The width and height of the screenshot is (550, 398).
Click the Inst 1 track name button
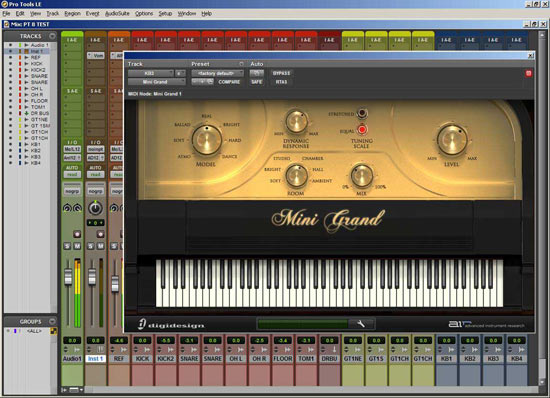pyautogui.click(x=95, y=359)
